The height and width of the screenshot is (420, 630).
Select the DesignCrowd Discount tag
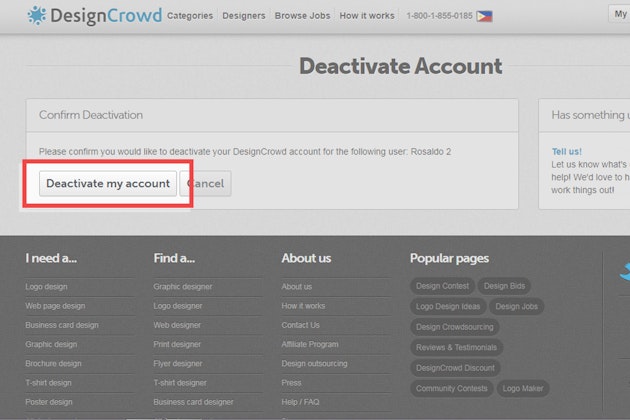point(455,368)
